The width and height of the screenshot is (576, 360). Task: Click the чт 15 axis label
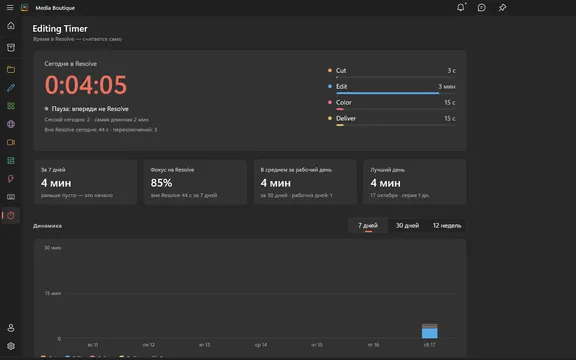click(x=317, y=345)
